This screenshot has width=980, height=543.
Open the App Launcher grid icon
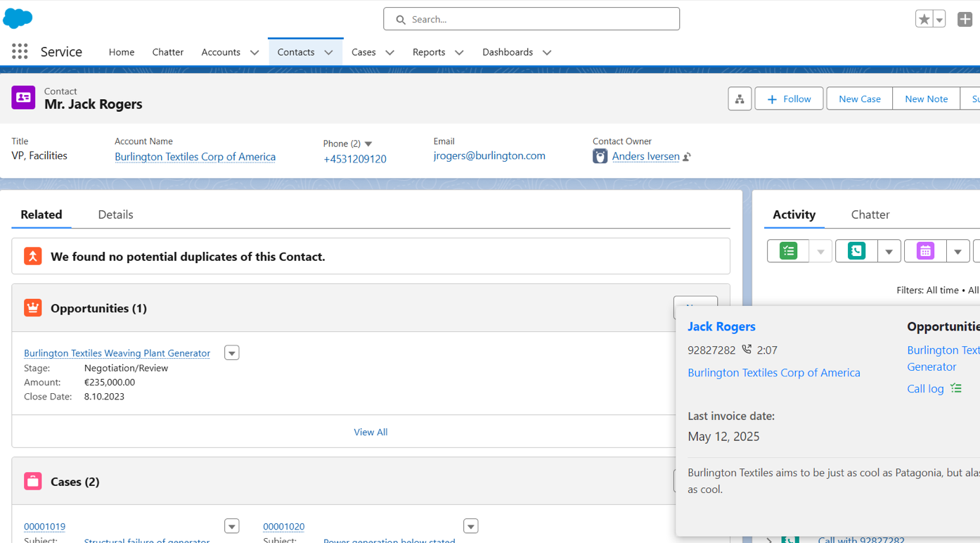click(x=20, y=51)
